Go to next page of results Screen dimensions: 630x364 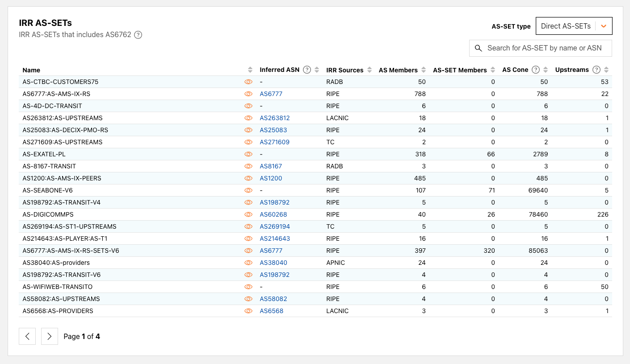(x=50, y=336)
